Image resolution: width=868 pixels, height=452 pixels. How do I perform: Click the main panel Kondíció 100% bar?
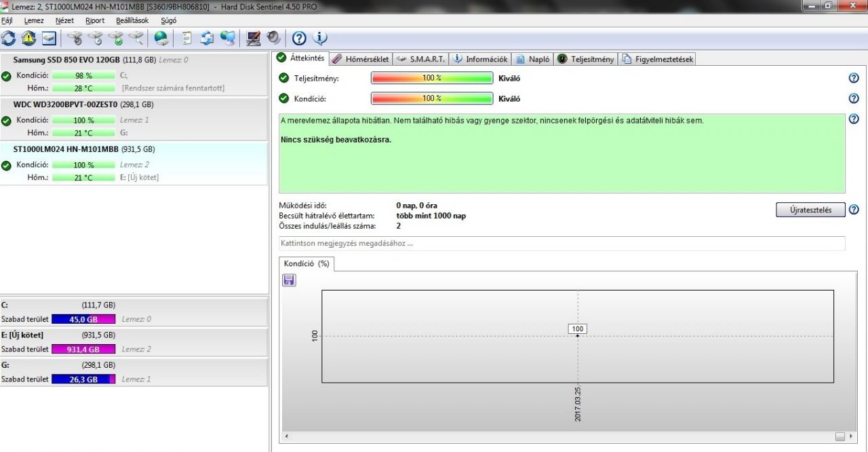(432, 98)
